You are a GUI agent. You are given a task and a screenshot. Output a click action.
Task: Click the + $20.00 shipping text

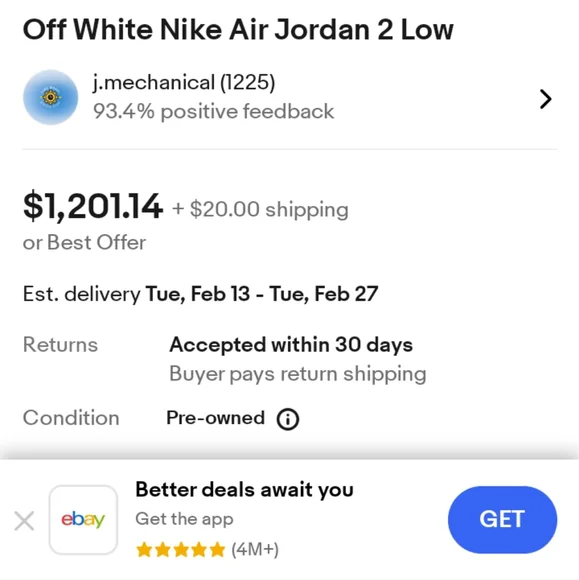[260, 209]
